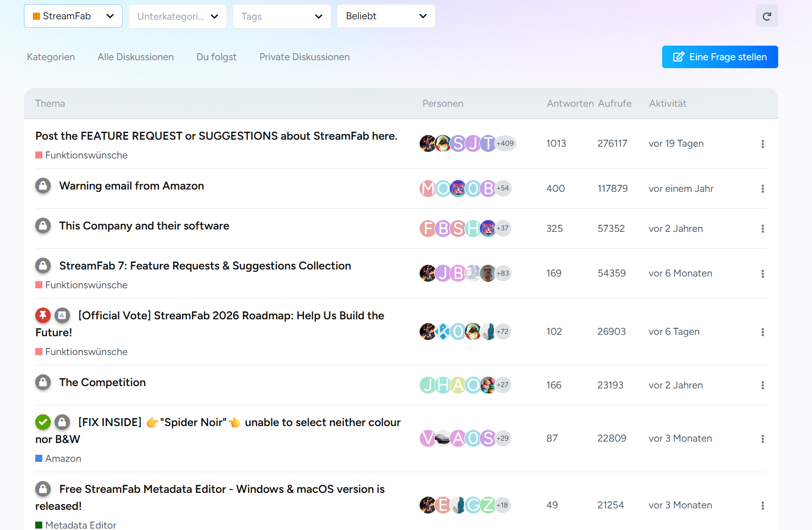Click poll chart icon on Official Vote topic

62,316
